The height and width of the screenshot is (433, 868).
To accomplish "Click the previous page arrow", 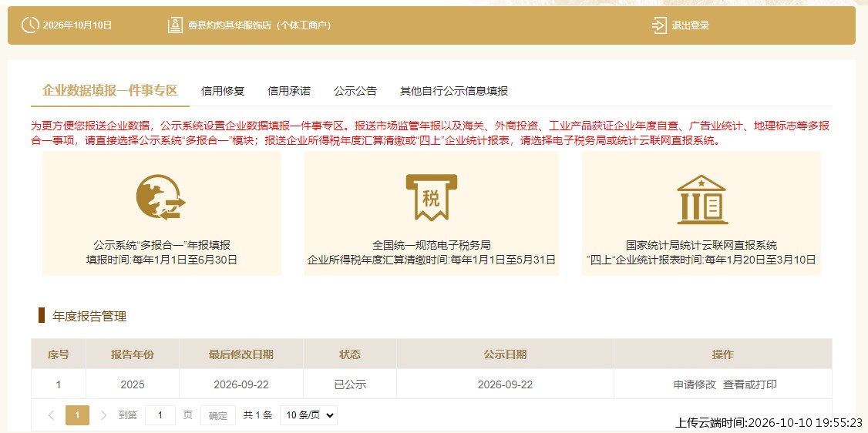I will click(51, 415).
